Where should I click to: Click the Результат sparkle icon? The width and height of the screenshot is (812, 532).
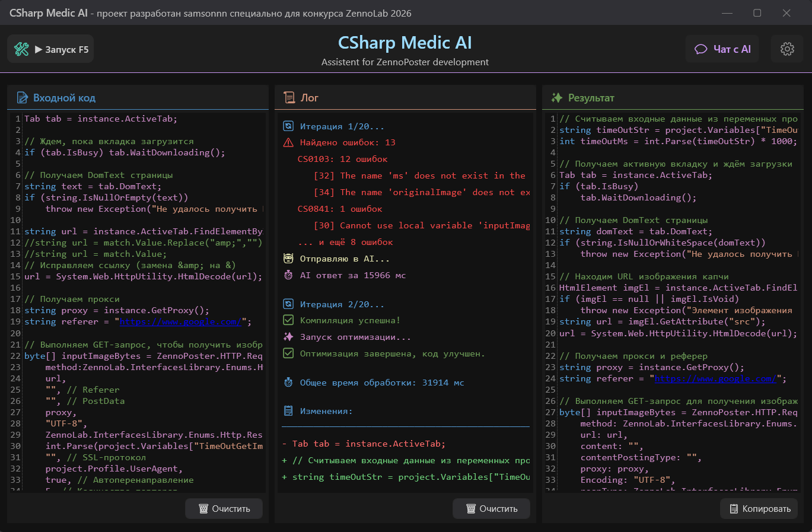[x=556, y=98]
